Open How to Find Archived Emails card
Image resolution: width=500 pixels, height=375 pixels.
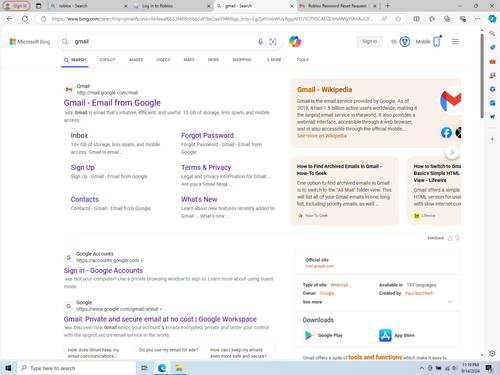(344, 191)
